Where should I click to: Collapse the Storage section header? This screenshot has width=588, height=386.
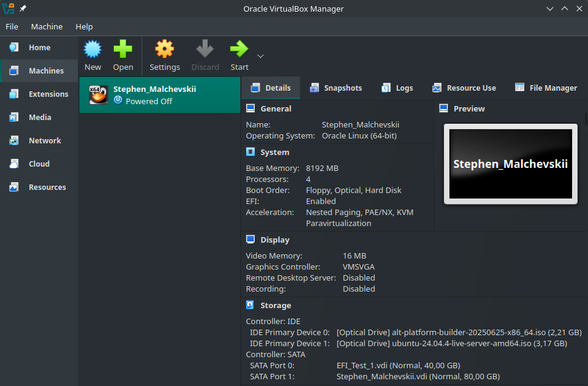275,306
